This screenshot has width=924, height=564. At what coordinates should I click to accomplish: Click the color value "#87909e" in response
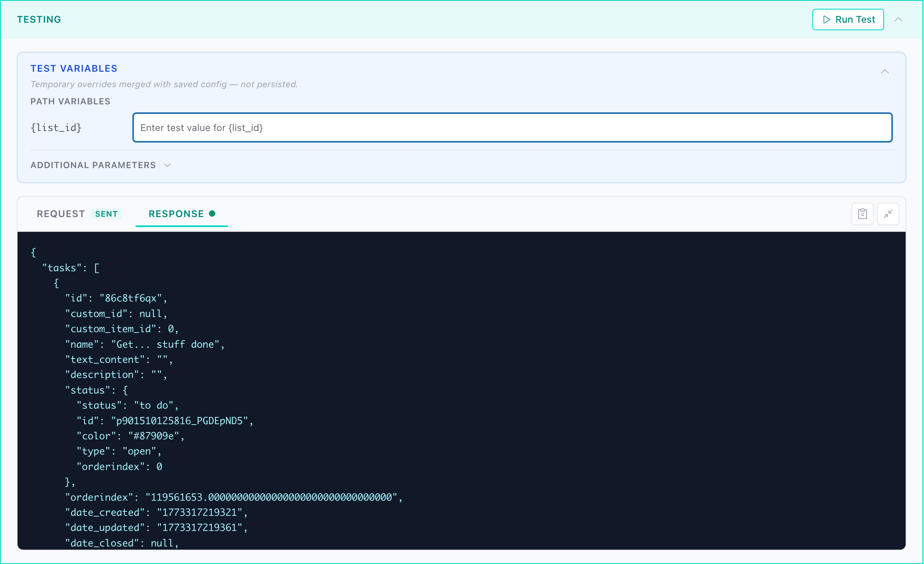click(153, 436)
